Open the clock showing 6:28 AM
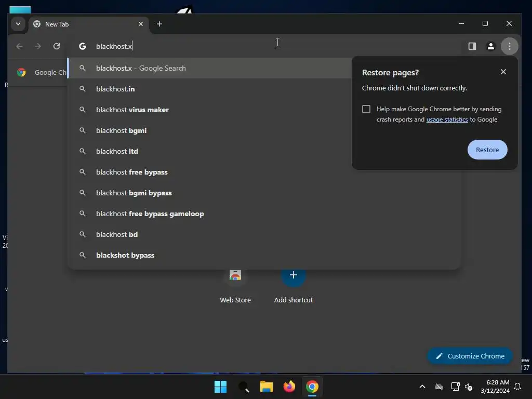 coord(495,387)
